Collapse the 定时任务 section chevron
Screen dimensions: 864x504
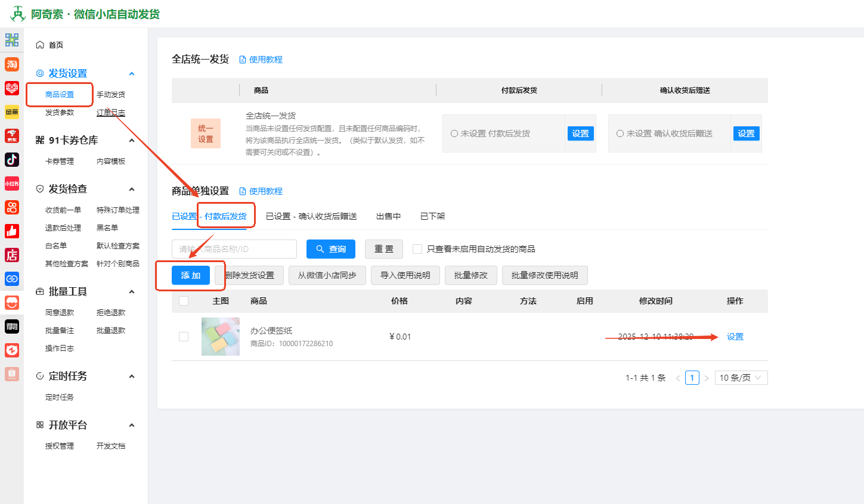pos(132,377)
